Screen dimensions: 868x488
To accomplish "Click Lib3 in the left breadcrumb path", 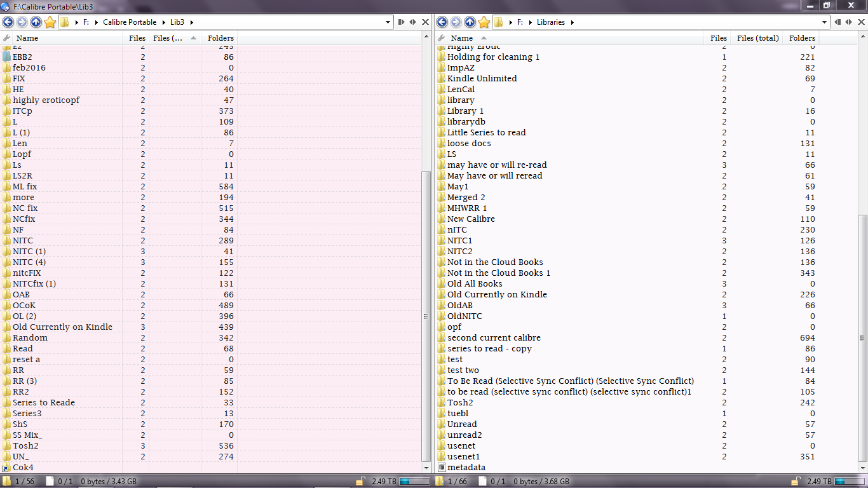I will click(177, 22).
